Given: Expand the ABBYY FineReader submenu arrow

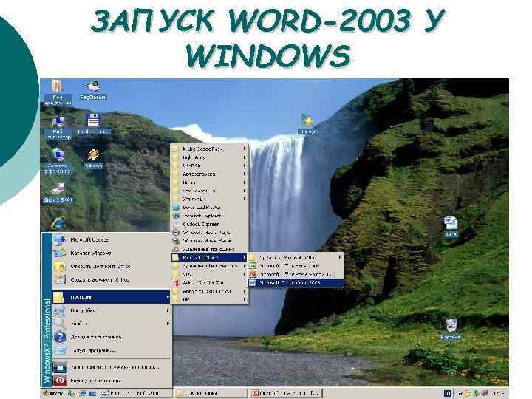Looking at the screenshot, I should [x=245, y=291].
